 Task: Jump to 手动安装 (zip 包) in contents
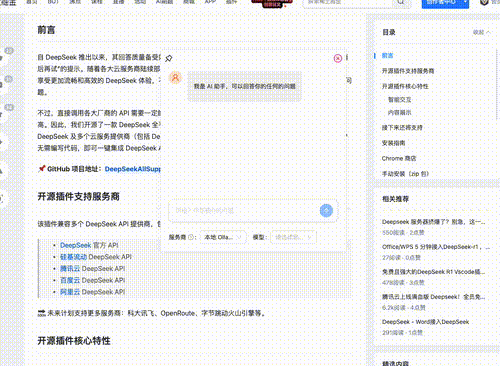coord(405,174)
